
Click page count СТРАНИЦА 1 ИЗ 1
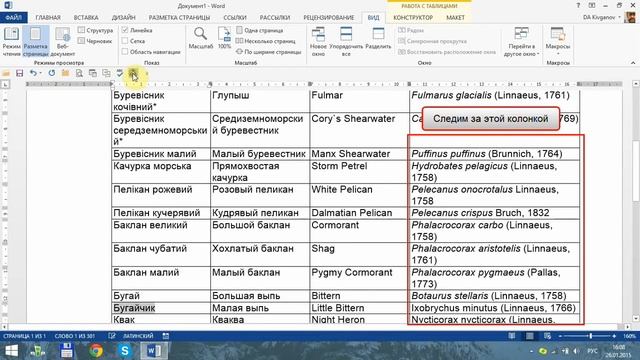24,336
